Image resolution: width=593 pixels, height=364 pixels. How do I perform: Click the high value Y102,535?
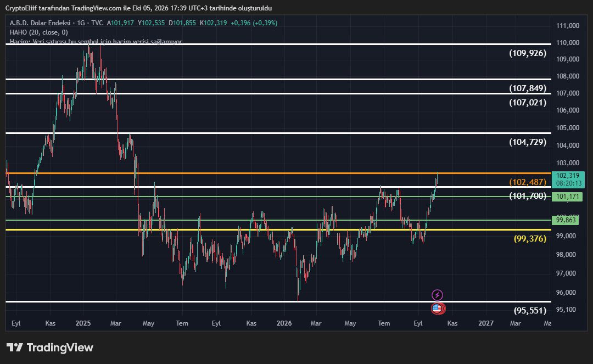[x=152, y=23]
